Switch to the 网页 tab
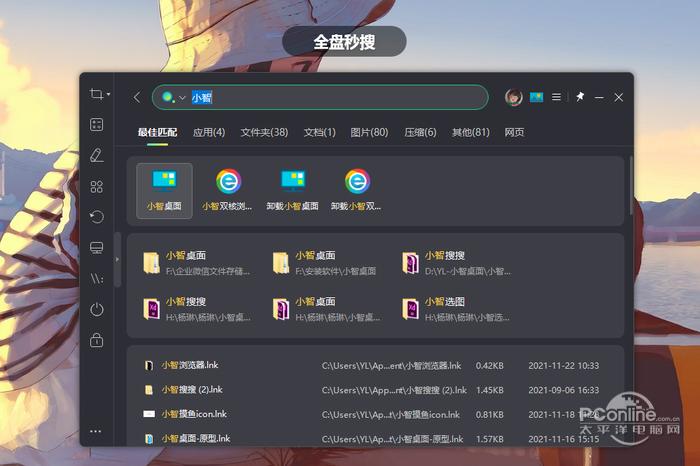 pyautogui.click(x=514, y=132)
